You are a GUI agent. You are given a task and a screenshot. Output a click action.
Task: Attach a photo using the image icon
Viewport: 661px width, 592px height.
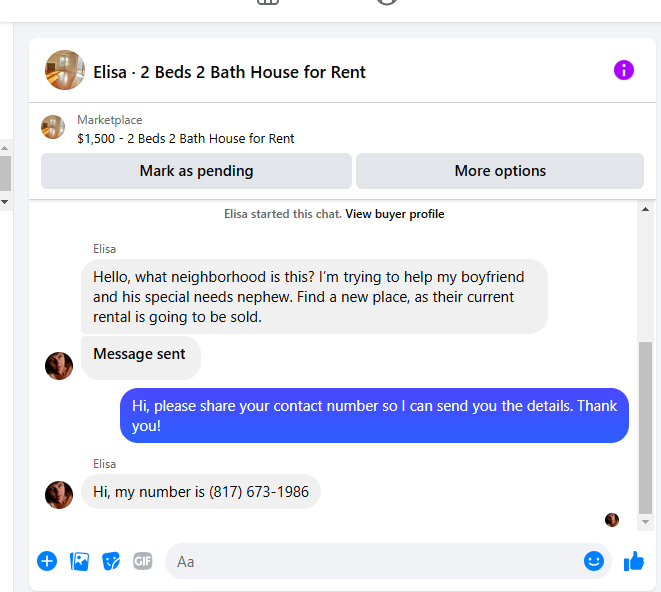click(x=79, y=561)
